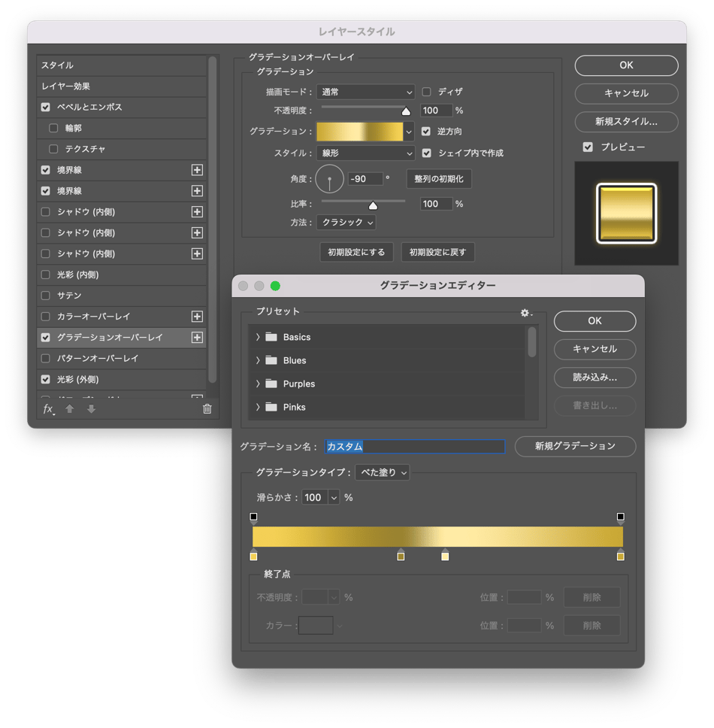Uncheck ベベルとエンボス effect
This screenshot has width=714, height=728.
(x=45, y=108)
